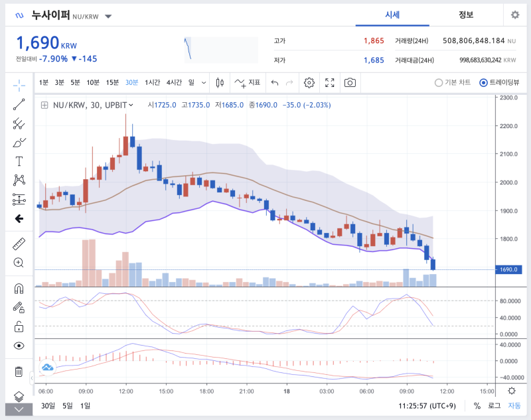Select the crosshair cursor tool
Image resolution: width=531 pixels, height=420 pixels.
(19, 86)
